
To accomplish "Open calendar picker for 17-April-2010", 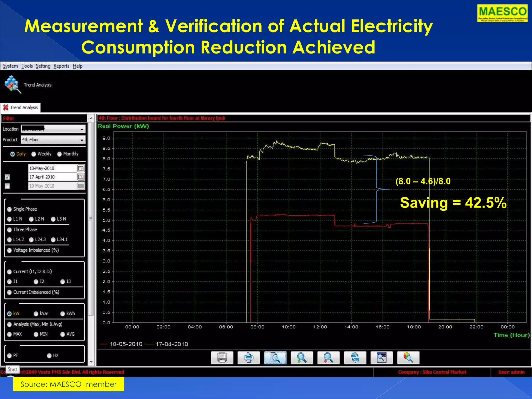I will (81, 177).
